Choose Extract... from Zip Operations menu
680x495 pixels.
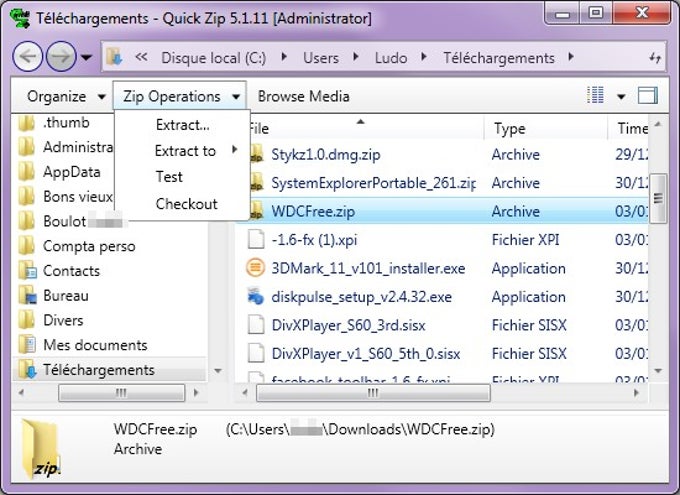[182, 125]
